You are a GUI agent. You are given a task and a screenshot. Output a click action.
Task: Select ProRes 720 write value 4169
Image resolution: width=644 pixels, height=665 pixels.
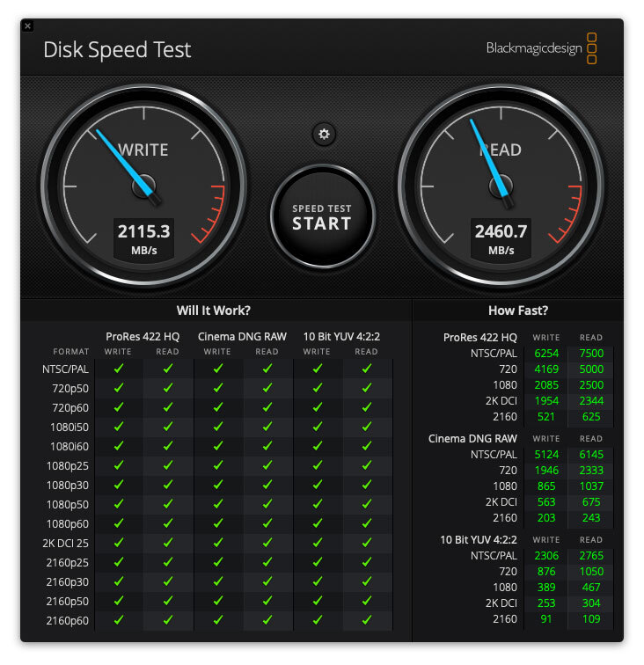tap(546, 369)
